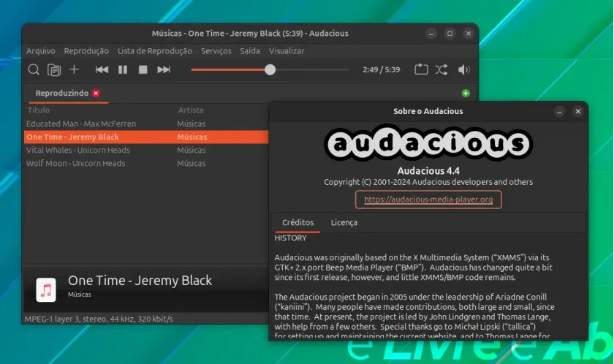Skip to the next track
The image size is (614, 364).
[164, 69]
